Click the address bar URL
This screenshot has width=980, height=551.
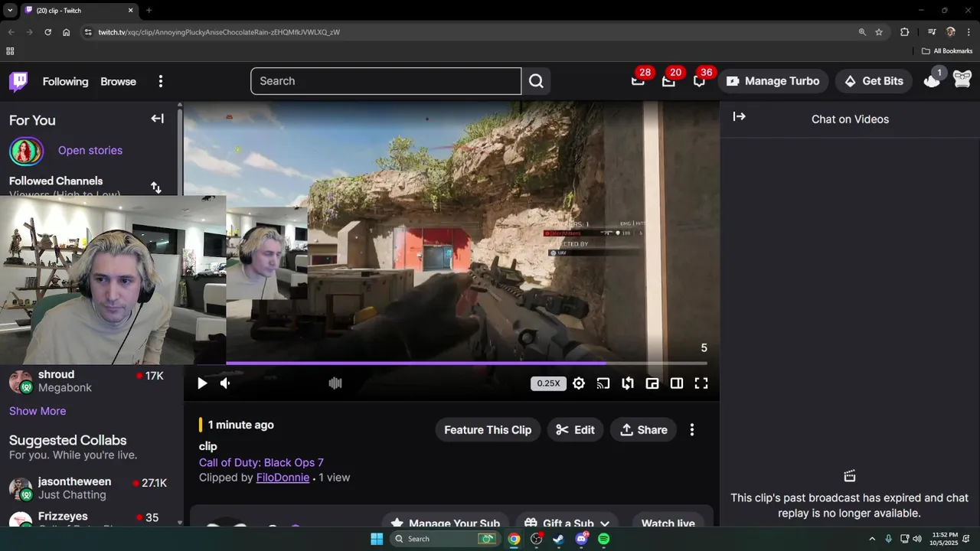(219, 32)
